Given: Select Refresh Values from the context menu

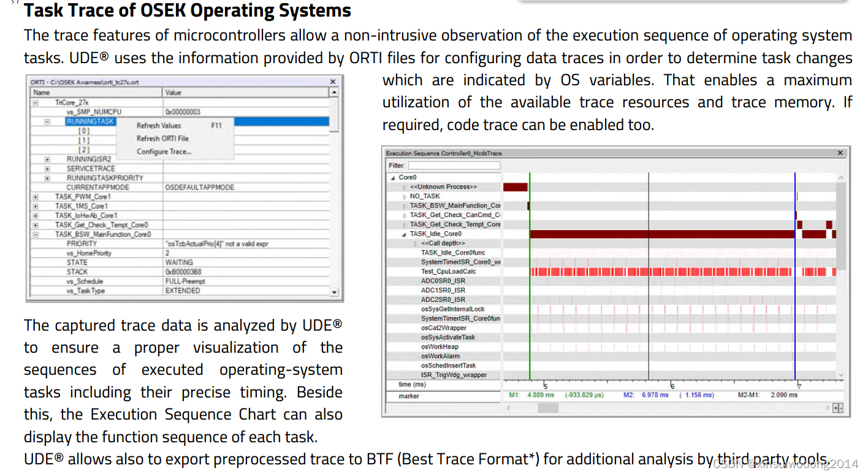Looking at the screenshot, I should click(159, 125).
